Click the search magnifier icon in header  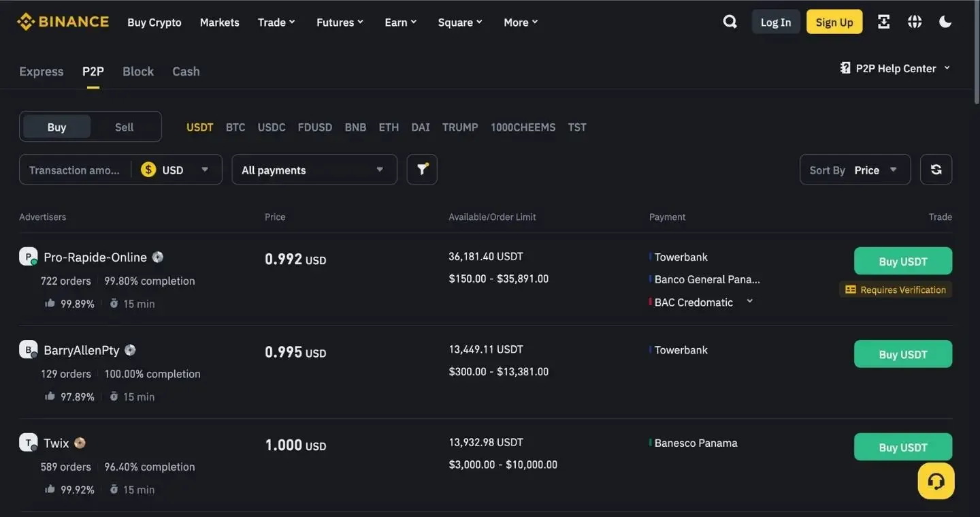coord(730,22)
